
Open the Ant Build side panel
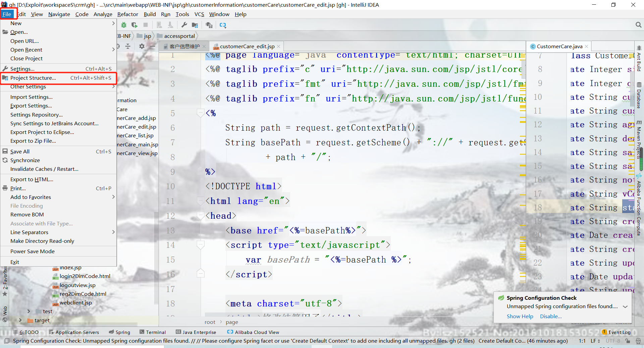click(x=639, y=59)
